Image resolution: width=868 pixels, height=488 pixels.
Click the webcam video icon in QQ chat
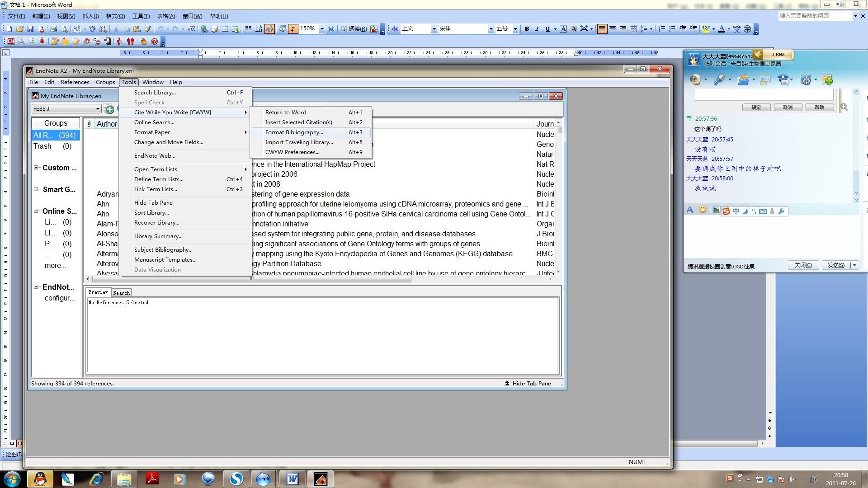click(x=695, y=80)
